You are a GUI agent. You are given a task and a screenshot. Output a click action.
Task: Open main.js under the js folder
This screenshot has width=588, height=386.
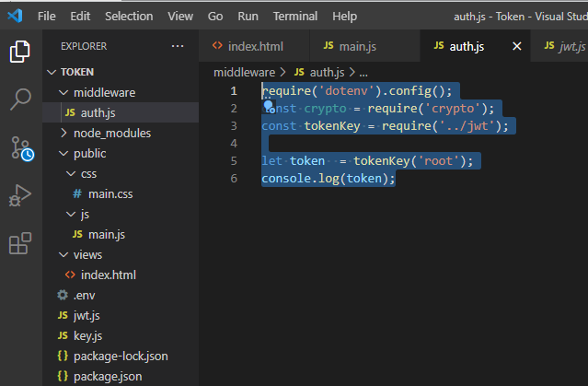121,234
